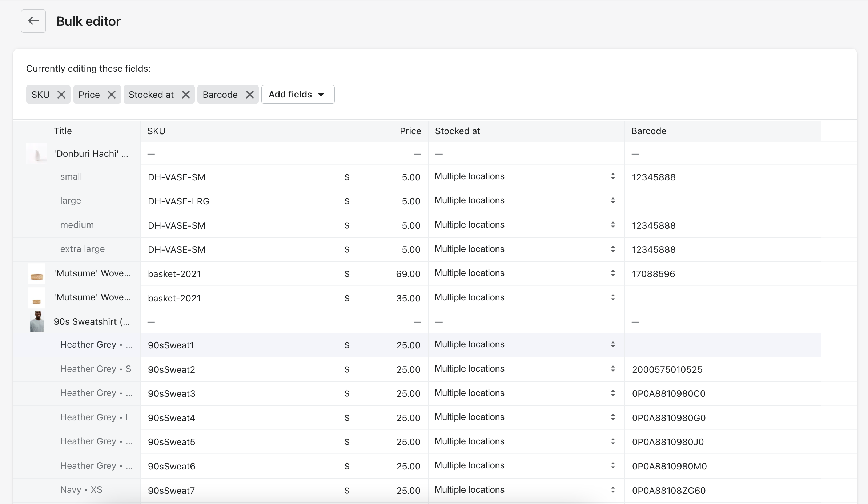Open the Add fields dropdown
Image resolution: width=868 pixels, height=504 pixels.
tap(297, 95)
